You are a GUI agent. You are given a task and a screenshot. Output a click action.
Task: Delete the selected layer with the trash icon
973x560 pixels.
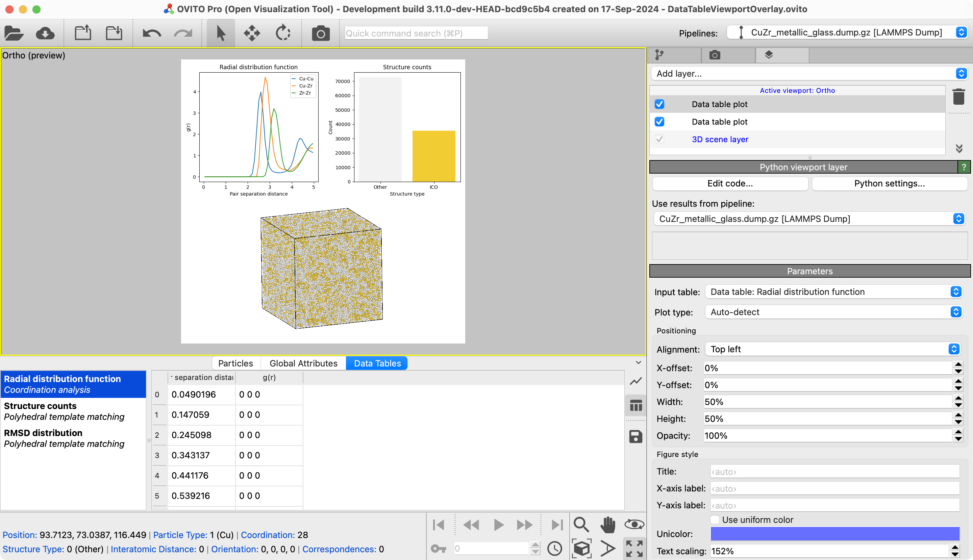point(958,97)
